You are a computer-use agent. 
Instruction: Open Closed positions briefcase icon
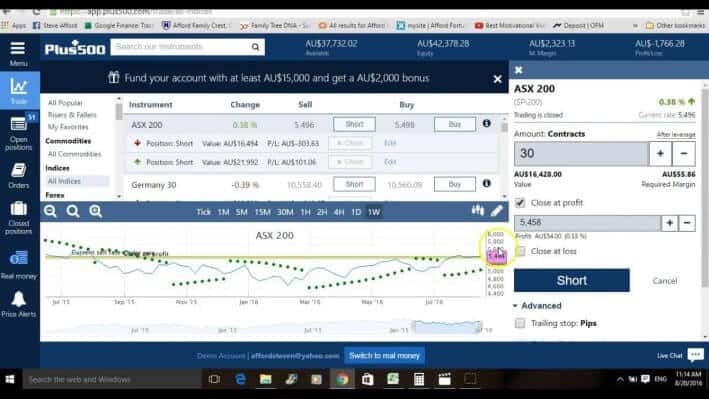click(19, 218)
